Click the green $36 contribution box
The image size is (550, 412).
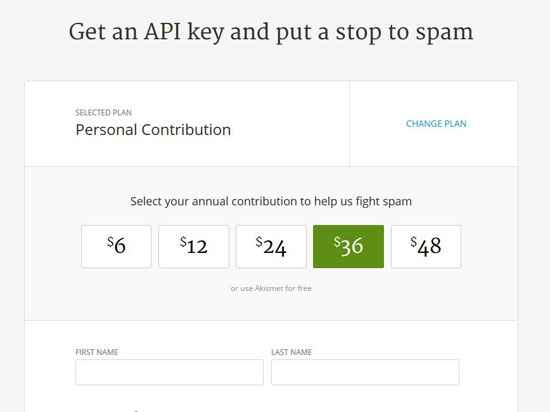(348, 246)
